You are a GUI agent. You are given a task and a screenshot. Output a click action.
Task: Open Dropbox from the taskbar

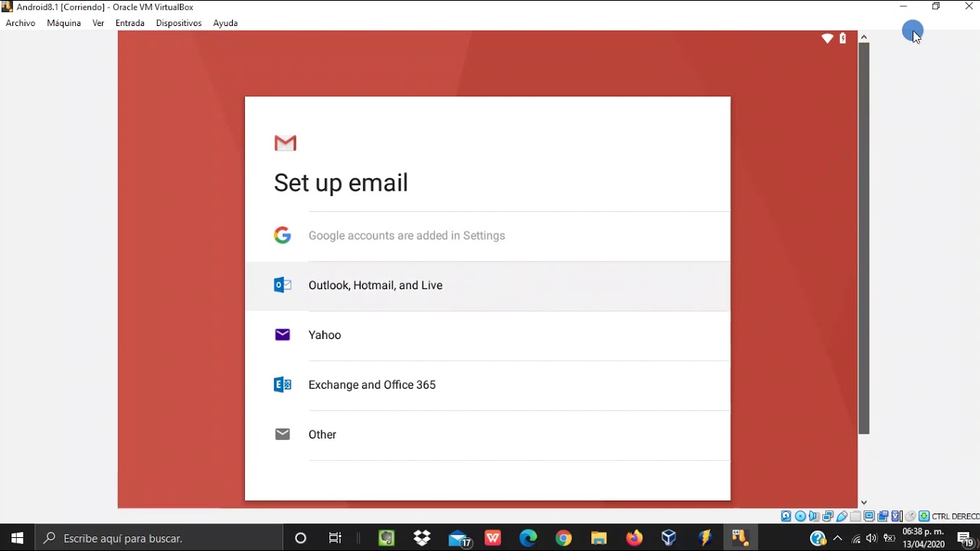click(422, 538)
